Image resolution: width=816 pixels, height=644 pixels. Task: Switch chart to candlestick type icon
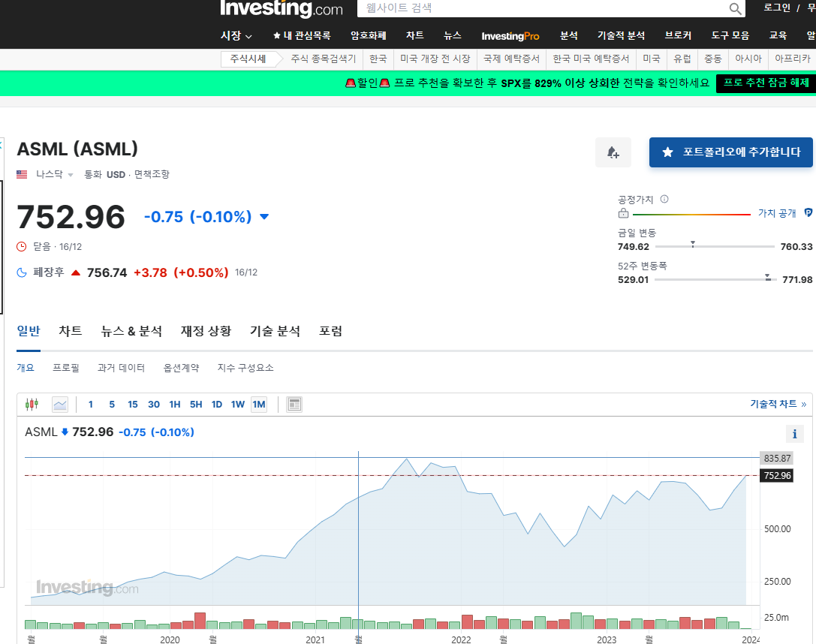click(32, 405)
